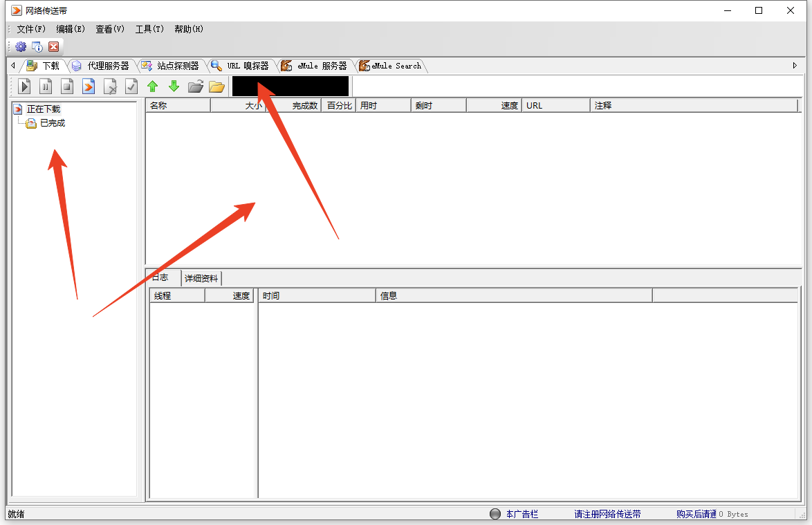
Task: Select 已完成 in the tree
Action: 52,123
